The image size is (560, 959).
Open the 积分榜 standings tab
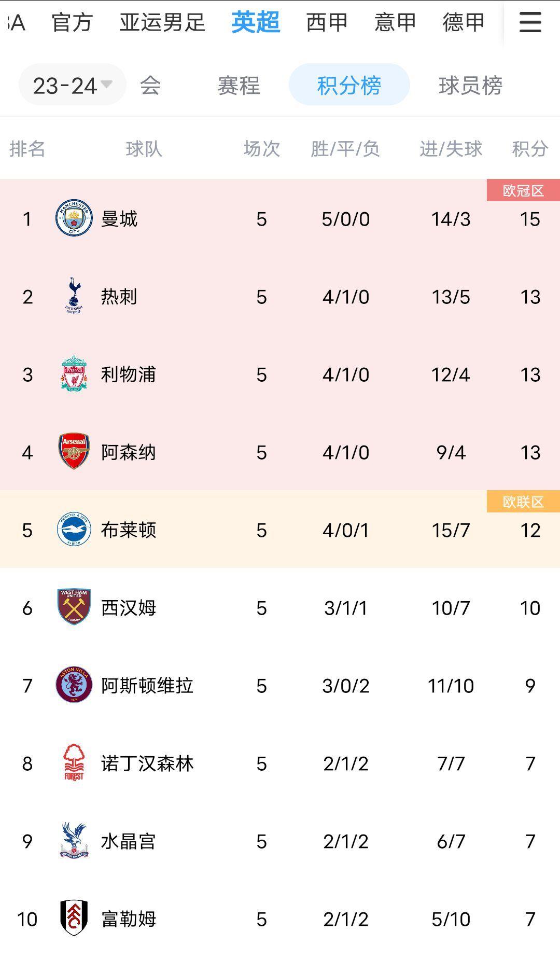tap(349, 85)
